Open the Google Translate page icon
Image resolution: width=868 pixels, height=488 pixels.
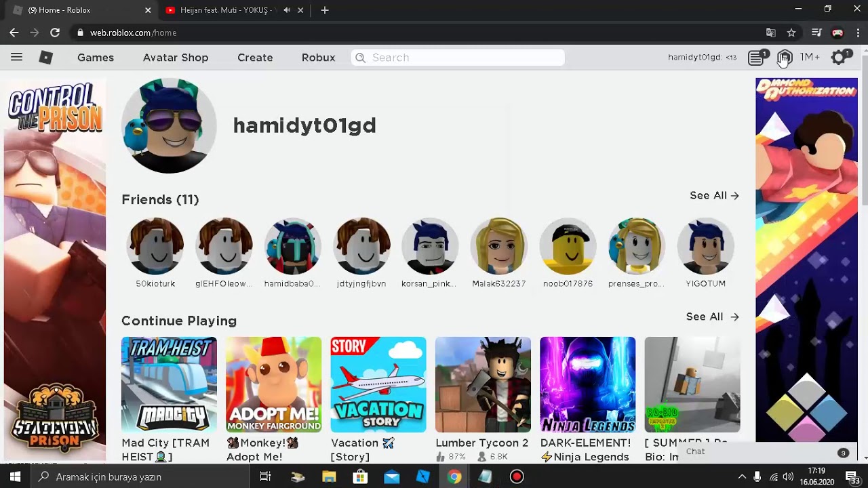pos(771,33)
